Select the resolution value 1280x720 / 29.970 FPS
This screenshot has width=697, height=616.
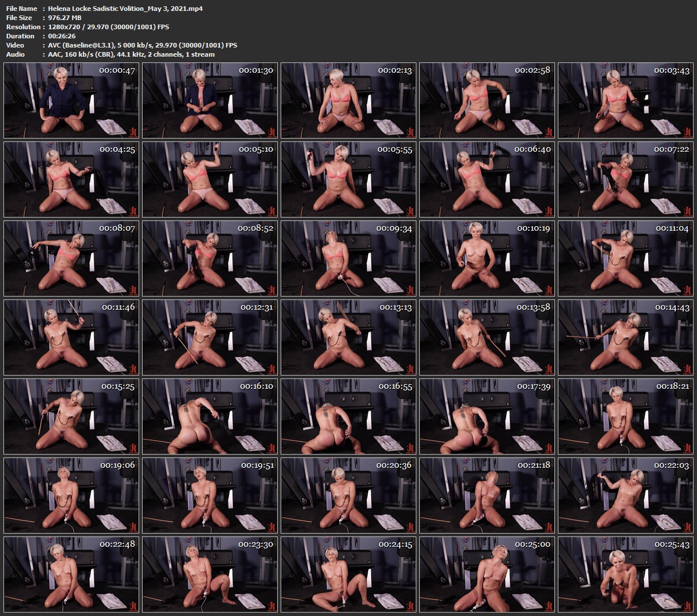pyautogui.click(x=109, y=27)
